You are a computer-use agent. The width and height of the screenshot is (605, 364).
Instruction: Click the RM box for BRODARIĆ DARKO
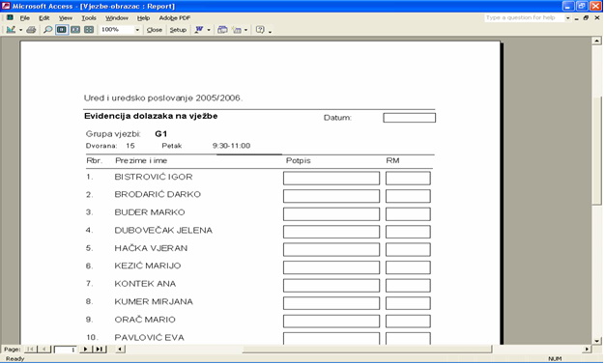coord(408,196)
